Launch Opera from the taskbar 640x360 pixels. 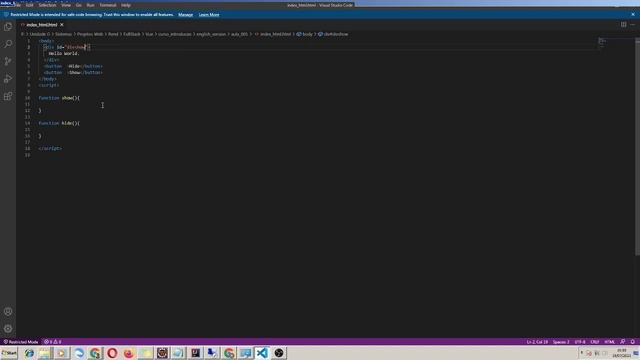click(x=112, y=353)
